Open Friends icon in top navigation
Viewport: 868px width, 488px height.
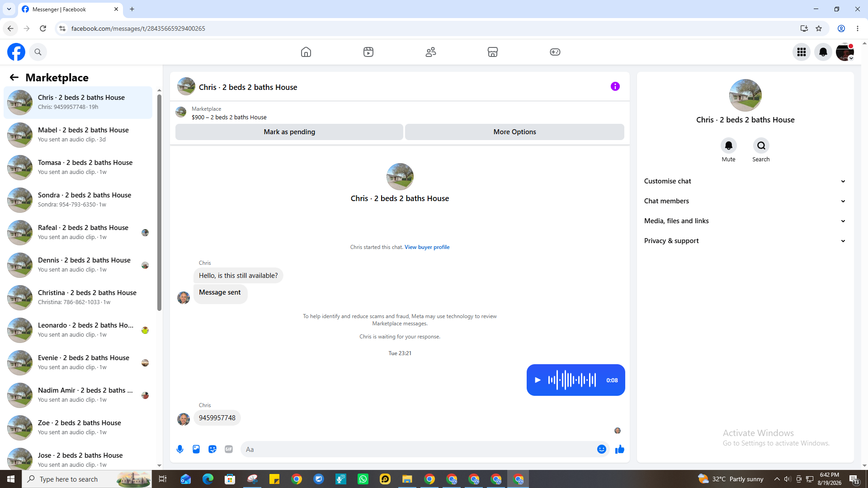pyautogui.click(x=431, y=52)
